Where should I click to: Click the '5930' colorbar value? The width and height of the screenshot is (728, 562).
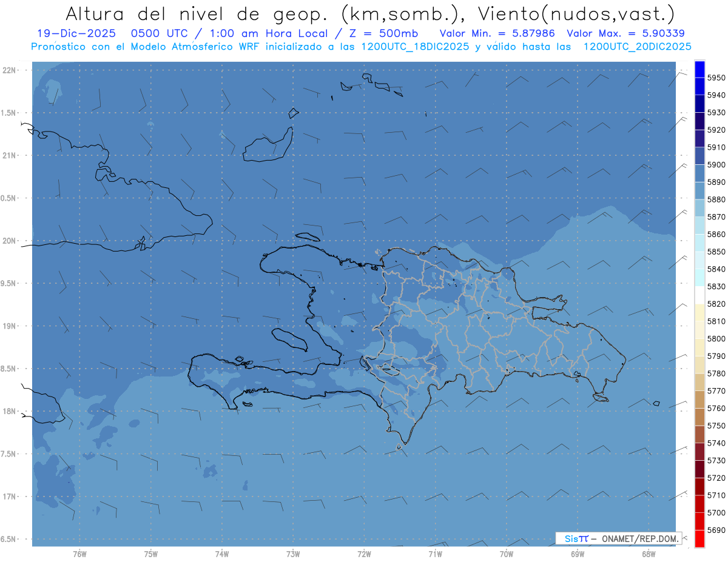(x=716, y=113)
